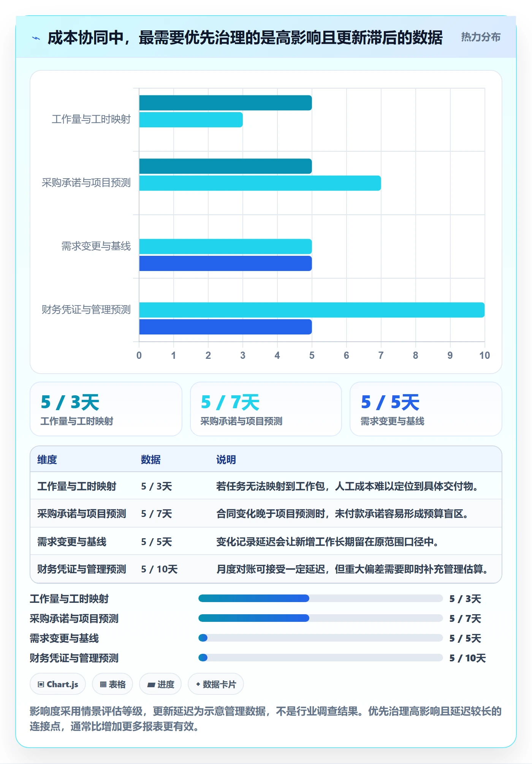This screenshot has height=764, width=532.
Task: Click the 财务凭证与管理预测 progress bar
Action: (x=320, y=658)
